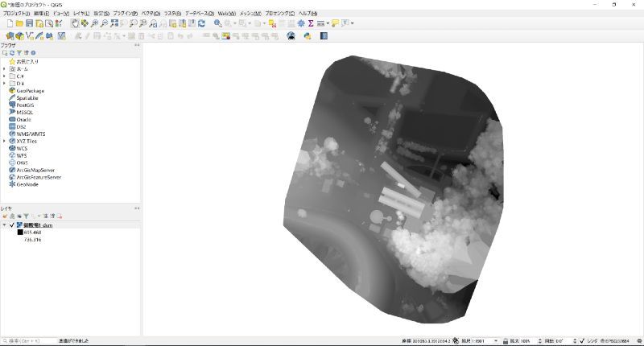Select the Pan Map hand tool

click(x=75, y=24)
